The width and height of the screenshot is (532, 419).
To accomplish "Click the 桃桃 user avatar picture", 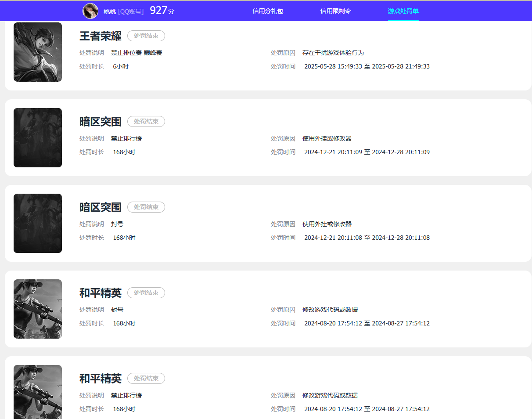I will [90, 11].
